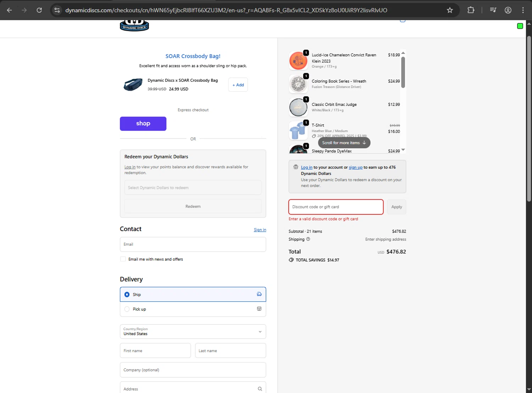Click the Last name field
Screen dimensions: 532x393
[x=231, y=350]
